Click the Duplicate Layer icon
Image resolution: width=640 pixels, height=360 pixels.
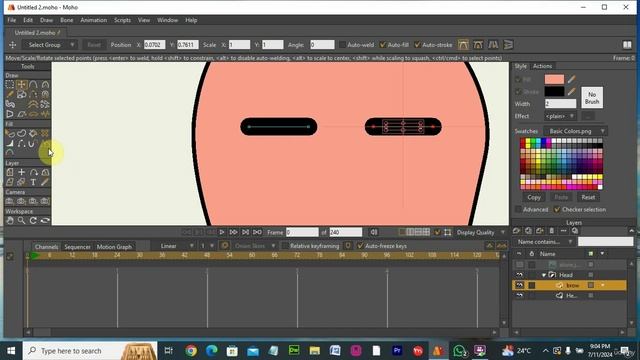click(528, 231)
